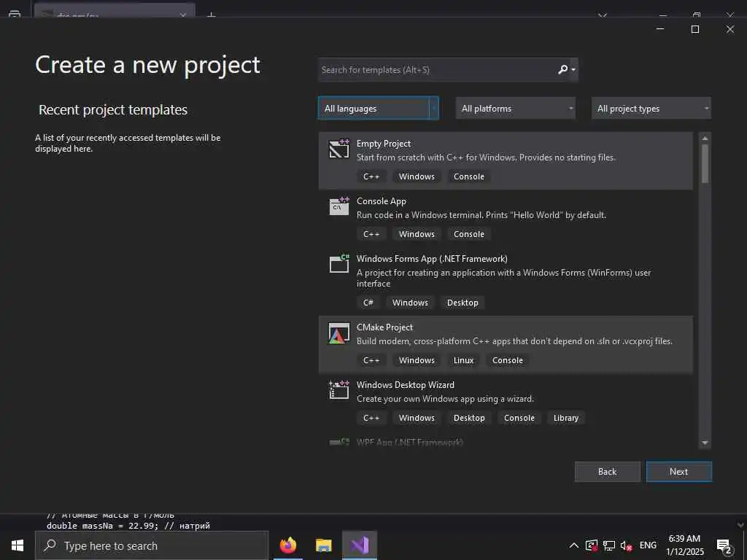
Task: Click the taskbar clock showing 6:39 AM
Action: pyautogui.click(x=684, y=545)
